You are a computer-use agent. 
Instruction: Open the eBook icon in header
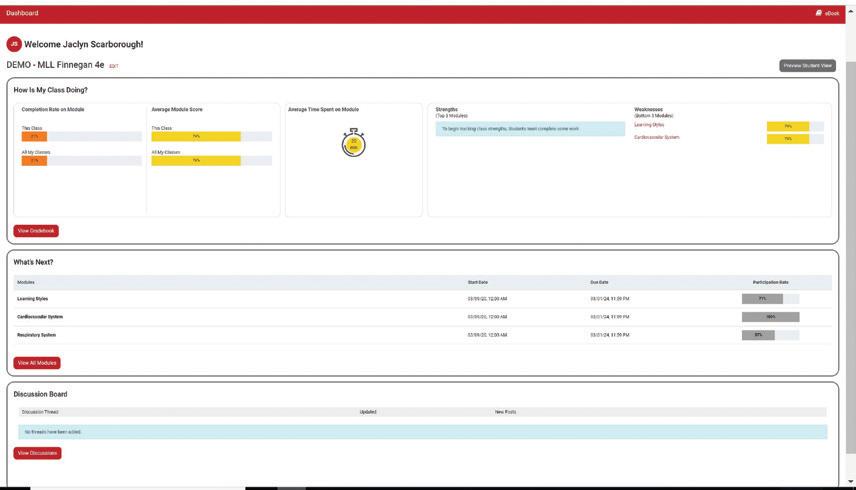point(818,13)
